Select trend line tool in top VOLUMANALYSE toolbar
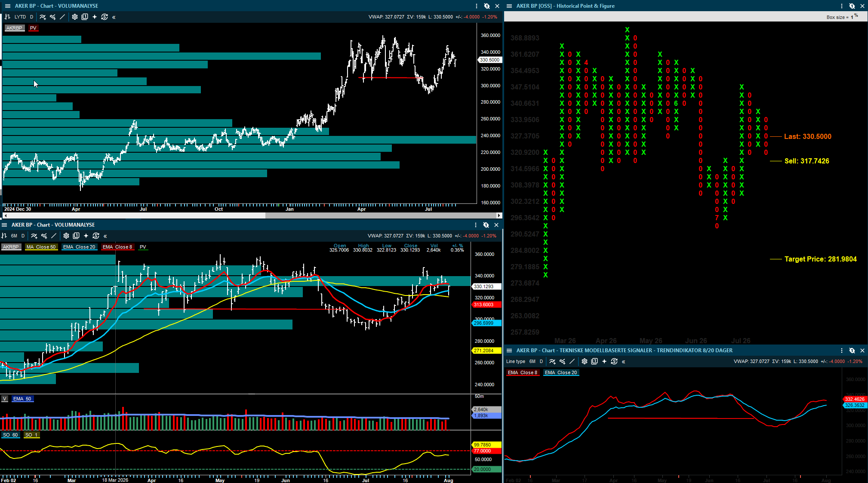The height and width of the screenshot is (483, 868). tap(62, 17)
